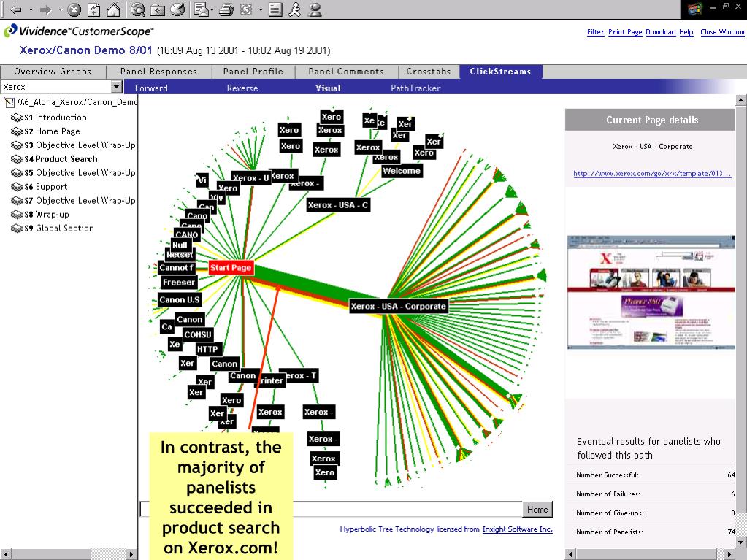Select the PathTracker view
Image resolution: width=747 pixels, height=560 pixels.
click(415, 88)
